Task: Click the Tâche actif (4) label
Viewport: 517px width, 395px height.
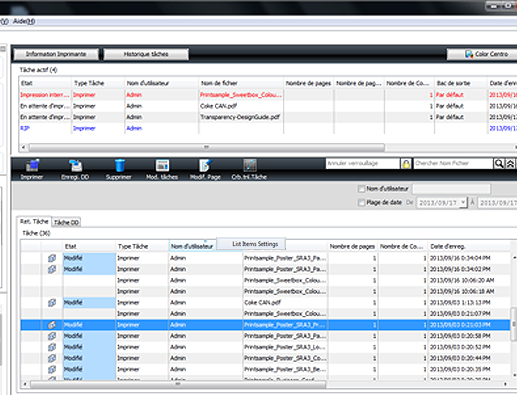Action: pos(38,70)
